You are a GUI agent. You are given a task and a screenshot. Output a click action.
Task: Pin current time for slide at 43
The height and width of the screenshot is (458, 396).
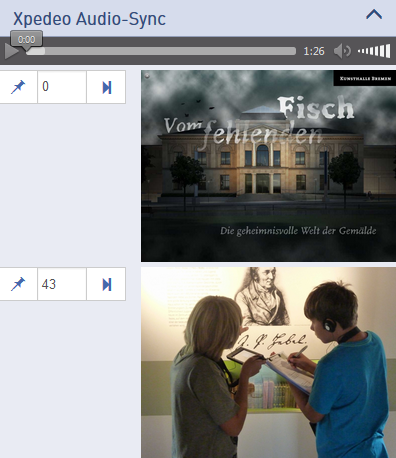coord(18,284)
